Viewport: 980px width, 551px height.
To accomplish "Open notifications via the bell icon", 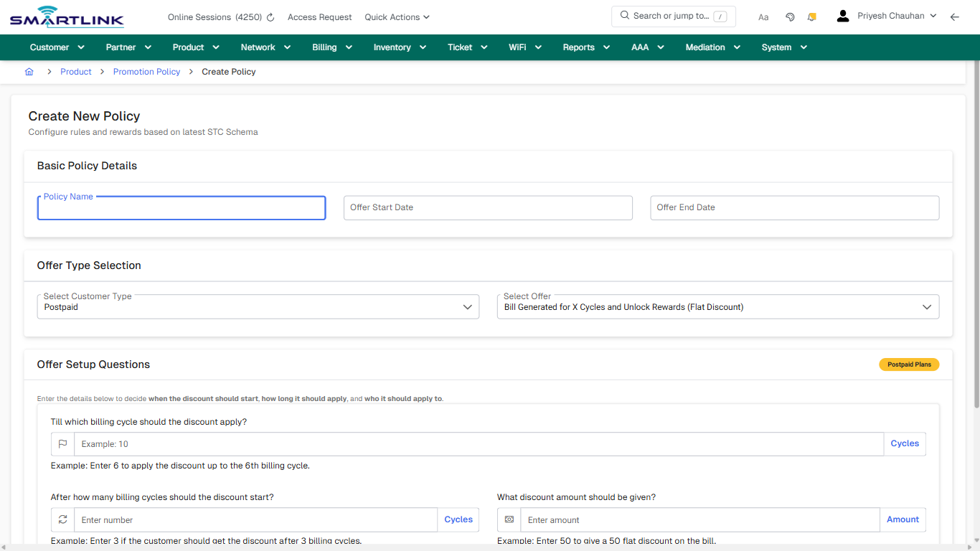I will (x=811, y=17).
